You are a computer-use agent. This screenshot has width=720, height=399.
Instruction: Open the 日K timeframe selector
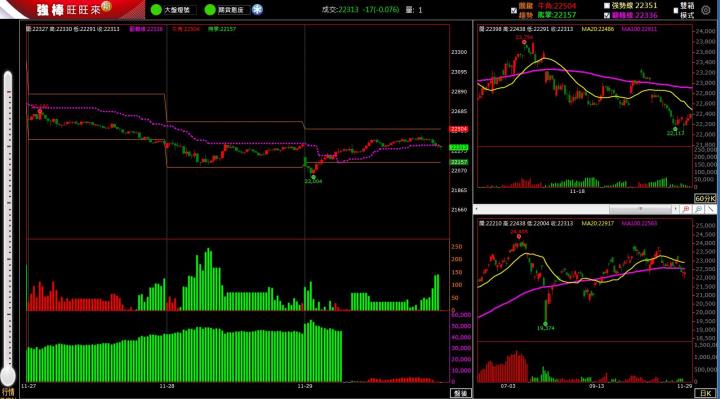coord(705,393)
